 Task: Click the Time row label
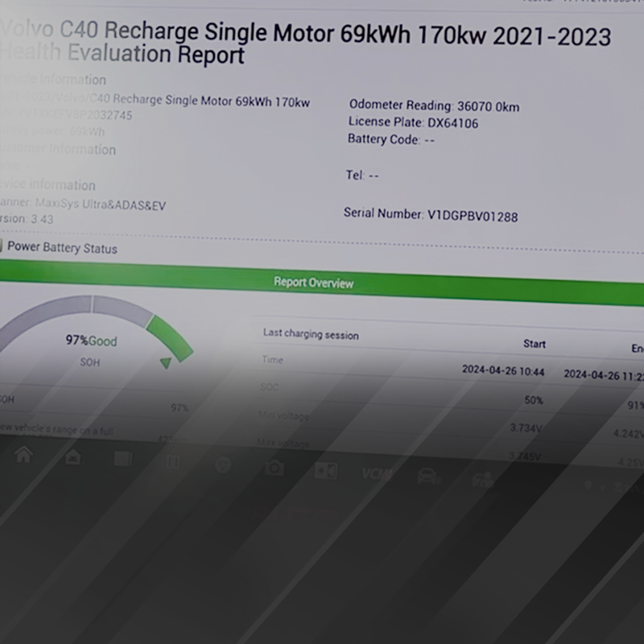(x=273, y=360)
